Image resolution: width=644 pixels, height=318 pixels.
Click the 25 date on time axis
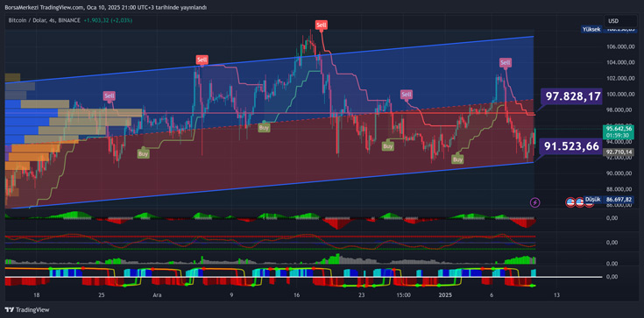[x=103, y=295]
